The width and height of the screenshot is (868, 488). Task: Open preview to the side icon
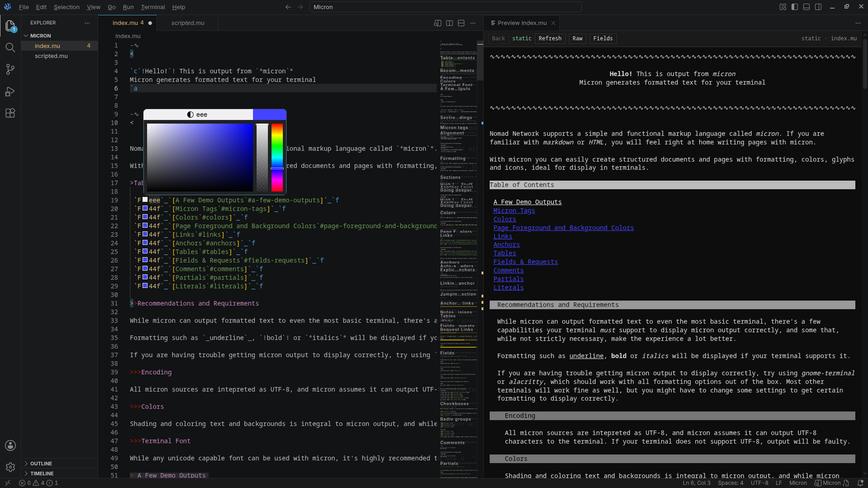point(438,23)
